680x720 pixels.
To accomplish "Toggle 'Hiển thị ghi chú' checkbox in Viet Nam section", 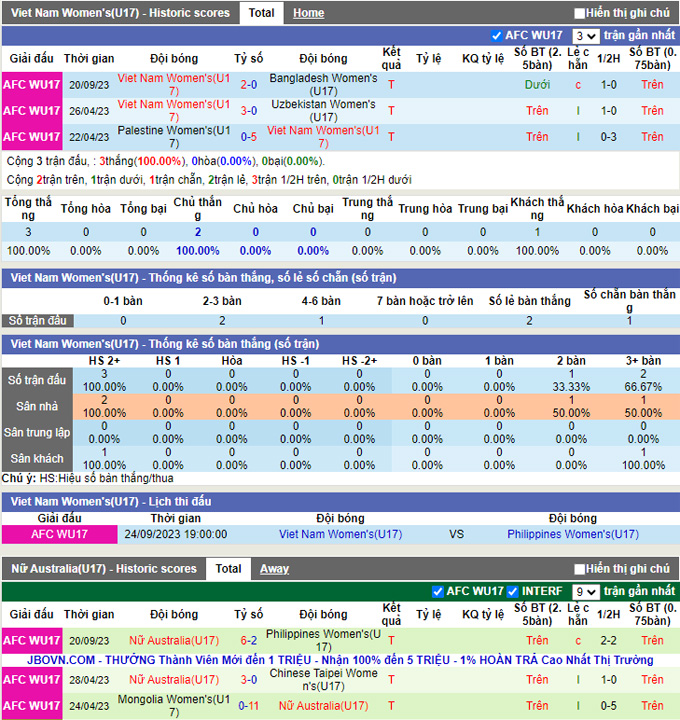I will pos(580,14).
